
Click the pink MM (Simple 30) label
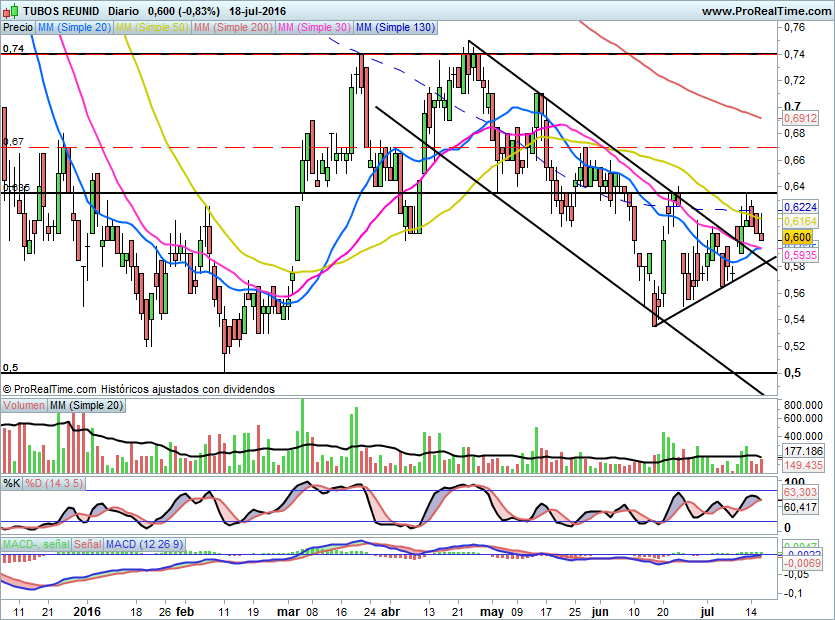[x=313, y=28]
